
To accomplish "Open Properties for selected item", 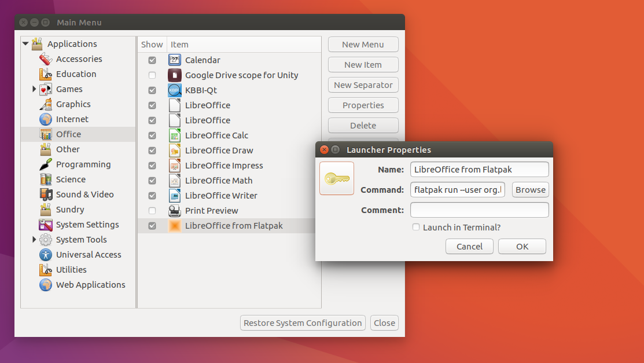I will tap(363, 105).
